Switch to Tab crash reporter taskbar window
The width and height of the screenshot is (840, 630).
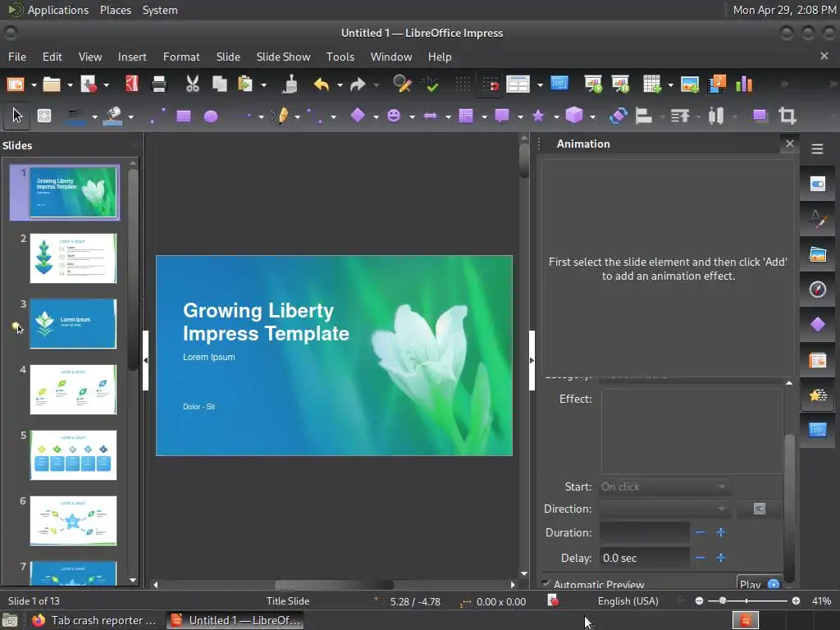[94, 620]
